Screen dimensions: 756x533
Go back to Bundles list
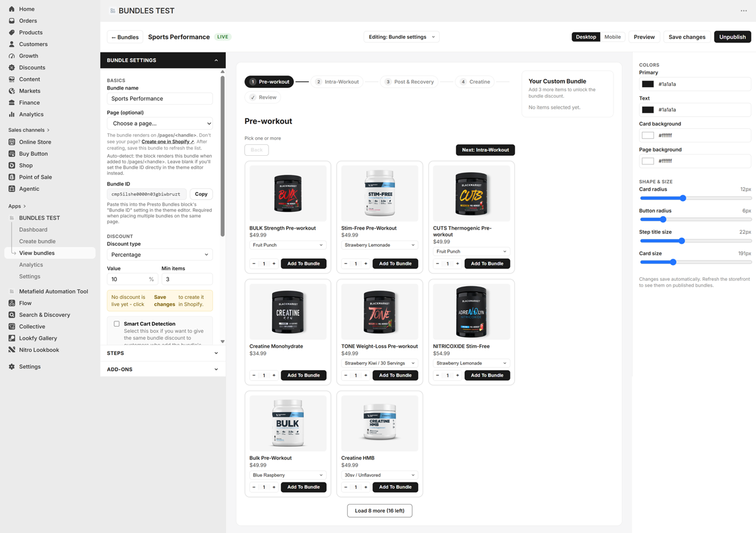[125, 37]
